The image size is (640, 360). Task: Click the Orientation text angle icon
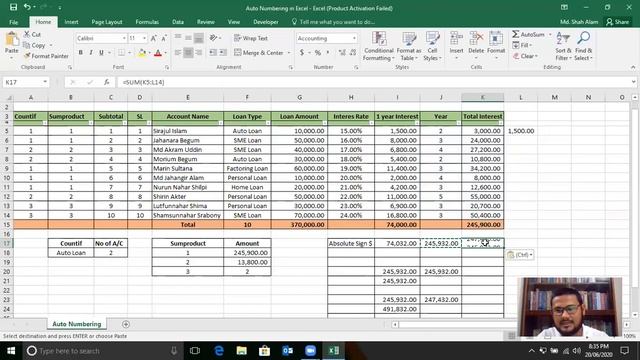coord(213,38)
